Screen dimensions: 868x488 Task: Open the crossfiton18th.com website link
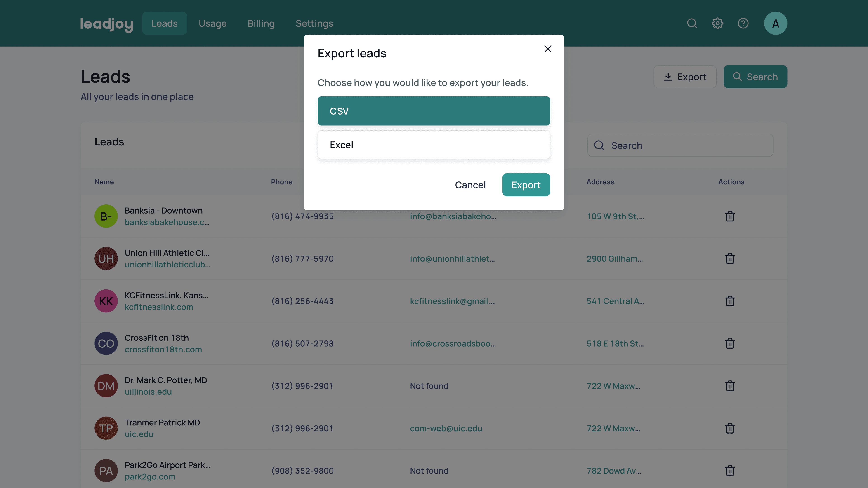163,350
